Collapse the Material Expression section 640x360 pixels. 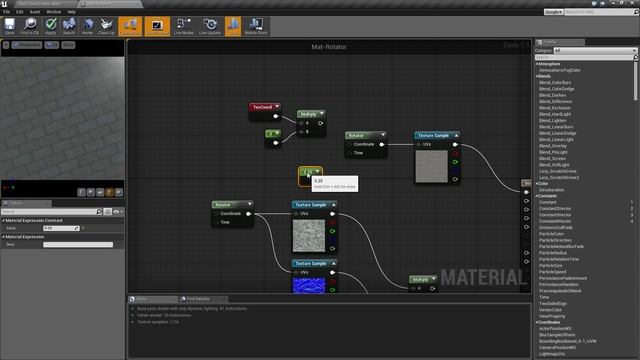[3, 237]
